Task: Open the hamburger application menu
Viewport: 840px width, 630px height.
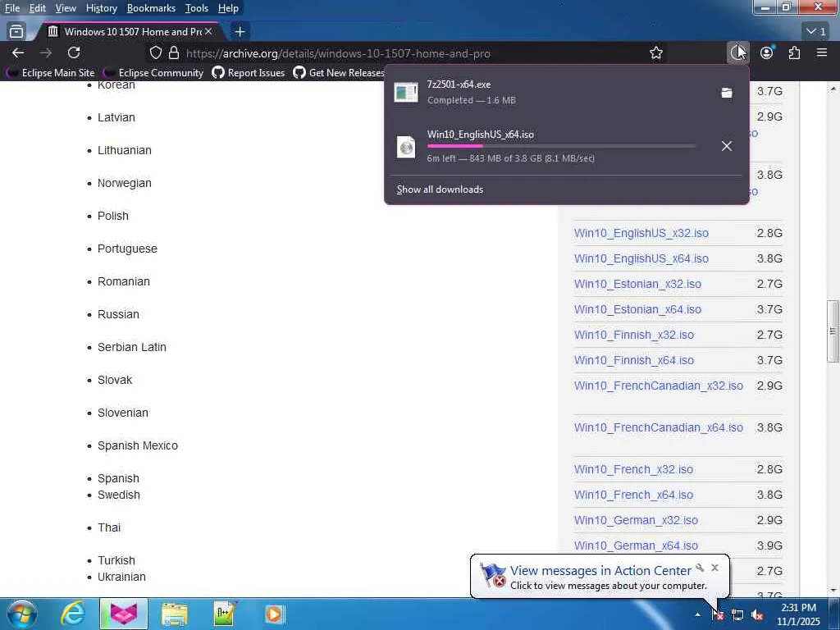Action: tap(822, 53)
